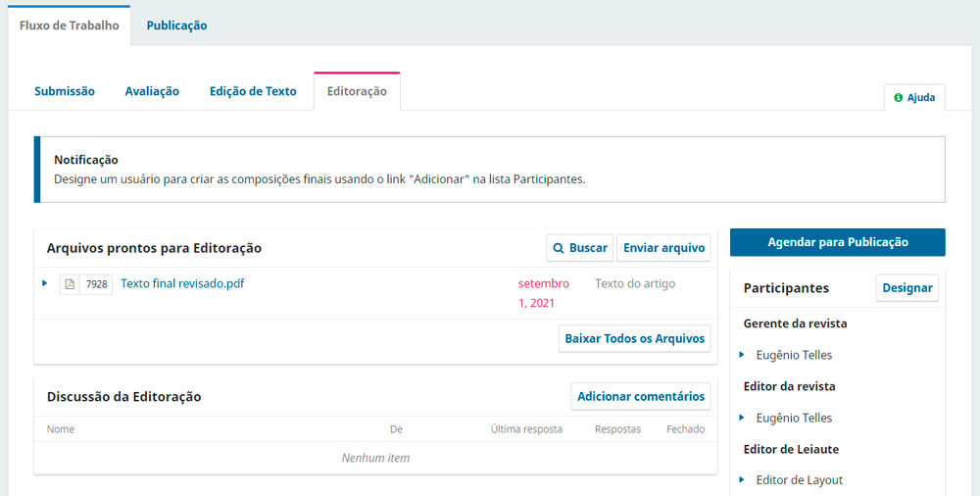Click the Discussão da Editoração heading
The height and width of the screenshot is (496, 980).
pyautogui.click(x=123, y=397)
